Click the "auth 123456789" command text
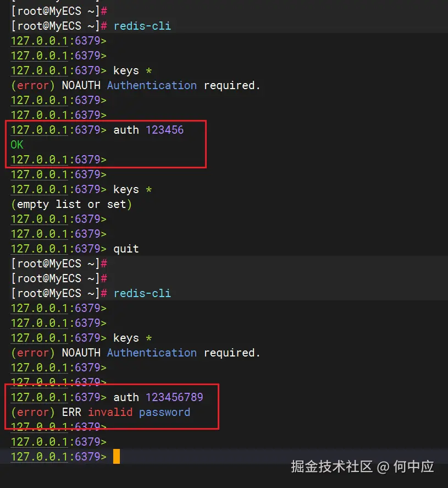 [x=158, y=397]
